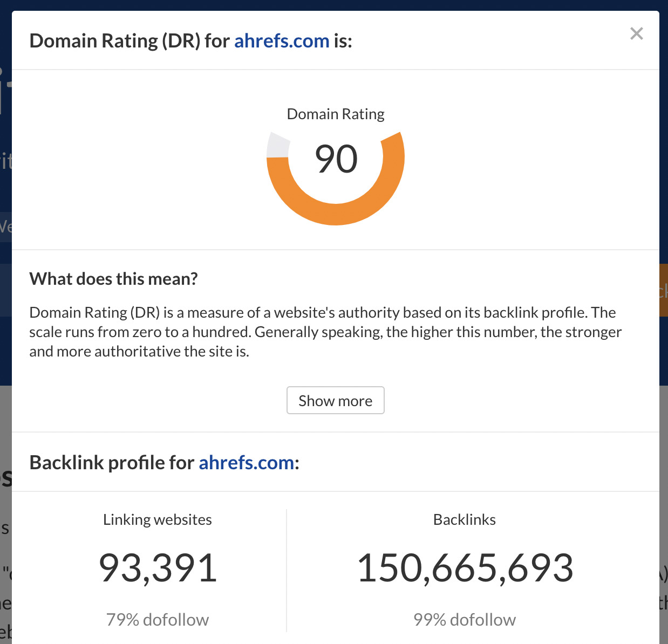Open the ahrefs.com link in the dialog title
This screenshot has width=668, height=644.
pos(282,40)
